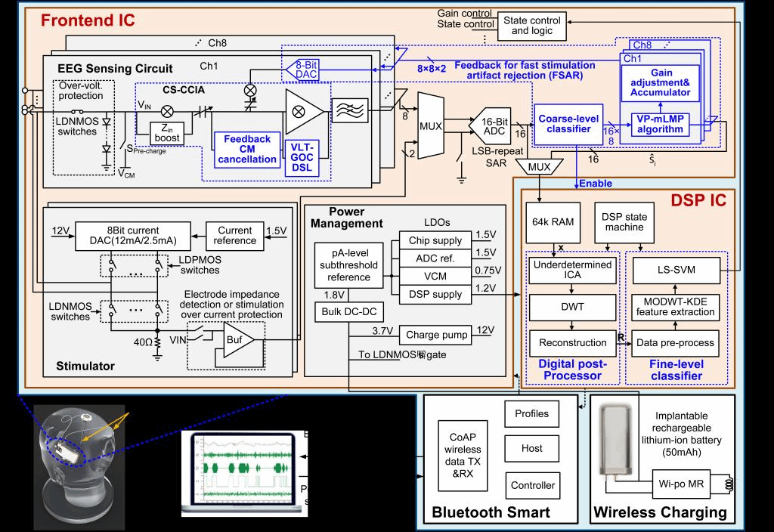
Task: Click the Controller block in Bluetooth Smart
Action: (533, 485)
